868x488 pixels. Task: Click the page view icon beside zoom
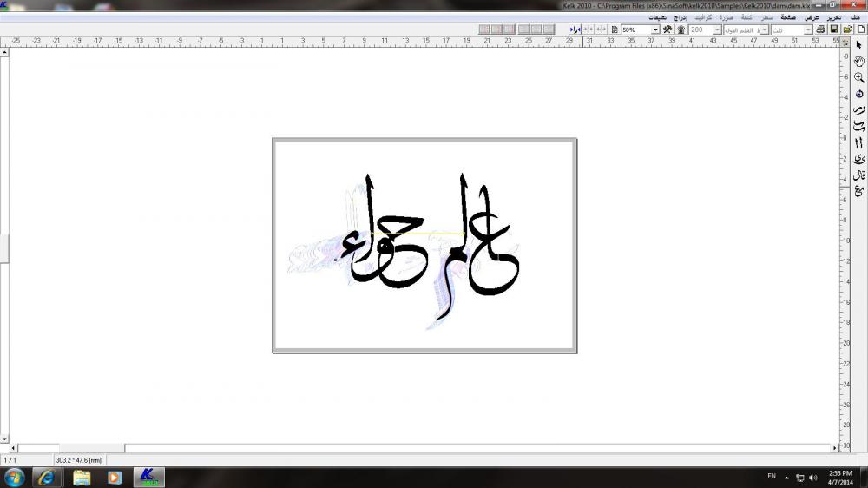click(x=614, y=30)
